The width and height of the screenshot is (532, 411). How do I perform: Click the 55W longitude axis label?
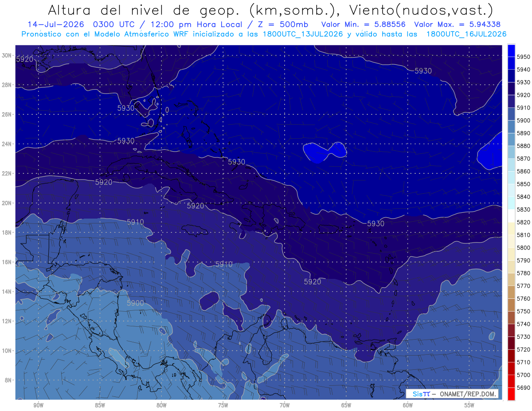469,405
